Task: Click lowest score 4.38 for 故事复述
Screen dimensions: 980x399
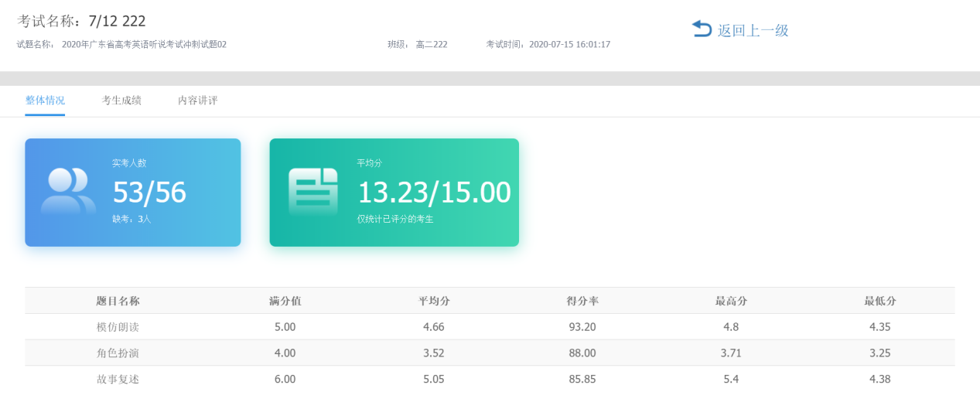Action: coord(880,379)
